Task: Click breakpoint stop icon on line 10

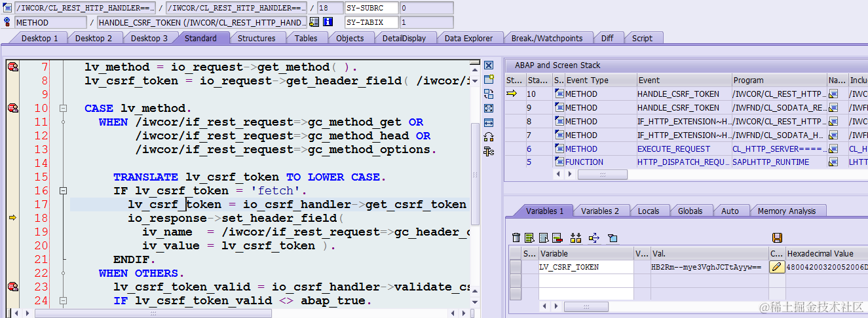Action: pos(12,108)
